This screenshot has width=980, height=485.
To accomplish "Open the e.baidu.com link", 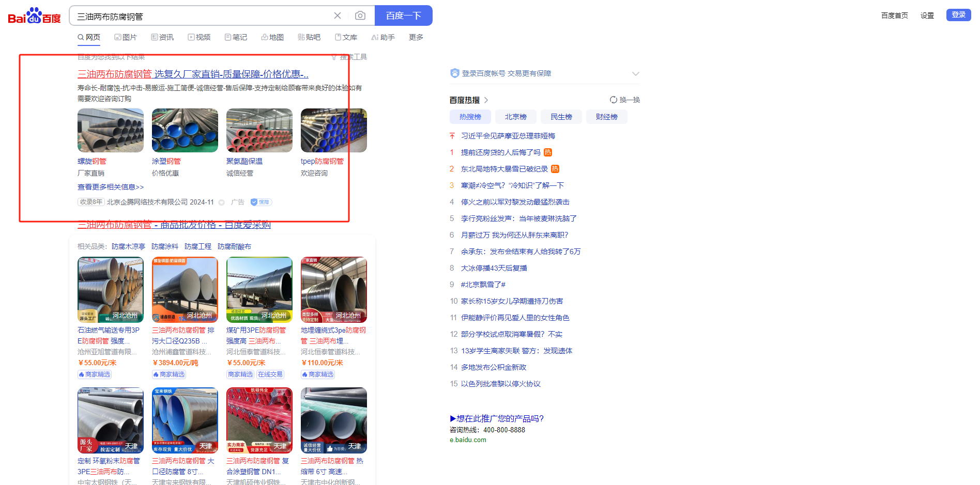I will (468, 440).
